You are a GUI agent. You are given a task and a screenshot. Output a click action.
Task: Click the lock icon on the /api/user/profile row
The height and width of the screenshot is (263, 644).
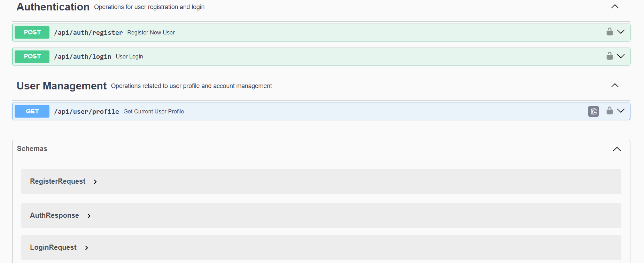click(610, 111)
